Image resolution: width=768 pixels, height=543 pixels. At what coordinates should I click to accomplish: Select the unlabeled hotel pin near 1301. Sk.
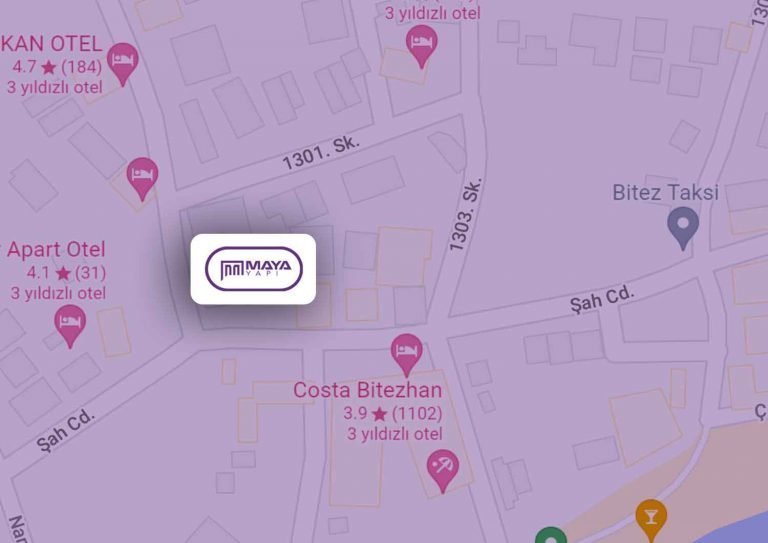[x=142, y=179]
